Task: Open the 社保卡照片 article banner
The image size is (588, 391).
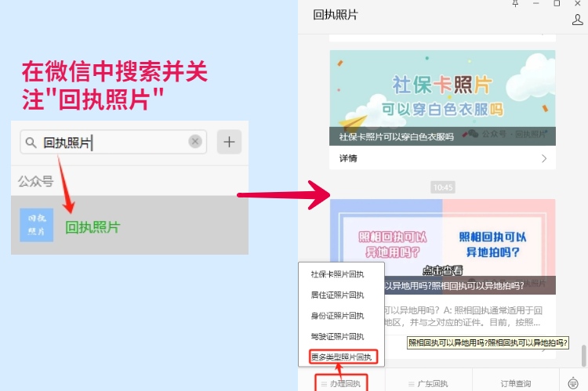Action: [442, 98]
